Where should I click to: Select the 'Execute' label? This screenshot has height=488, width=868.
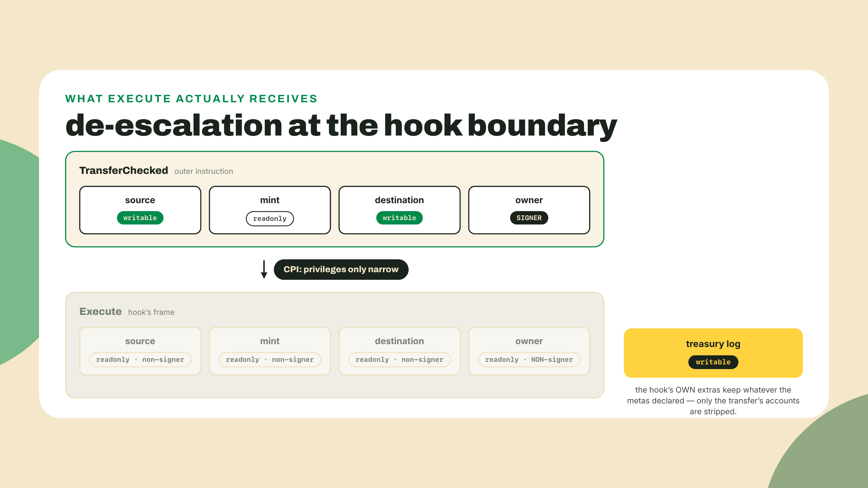101,311
